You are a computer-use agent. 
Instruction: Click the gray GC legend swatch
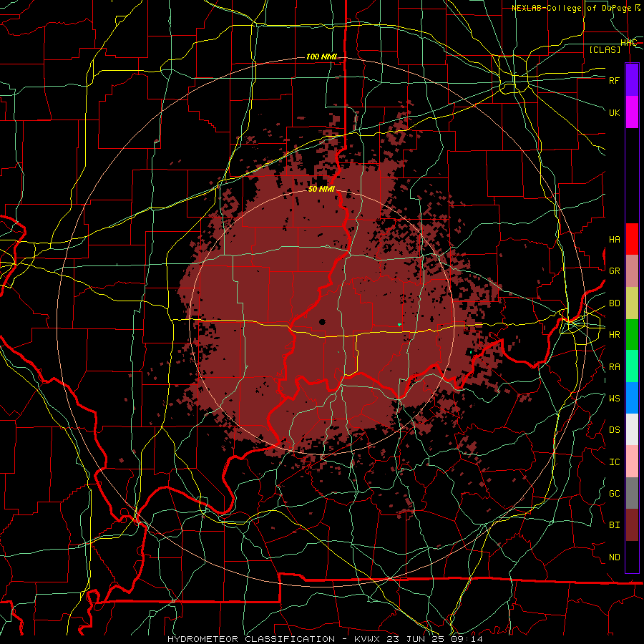(632, 493)
